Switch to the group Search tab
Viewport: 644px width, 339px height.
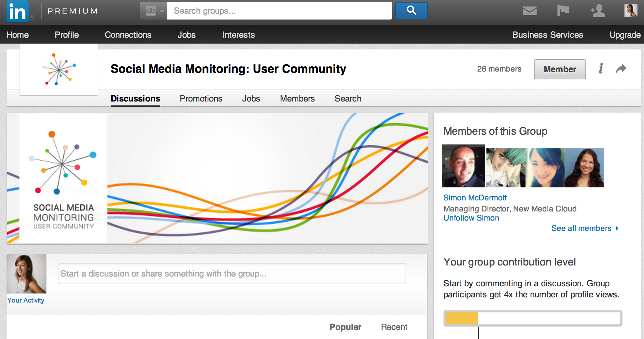348,99
